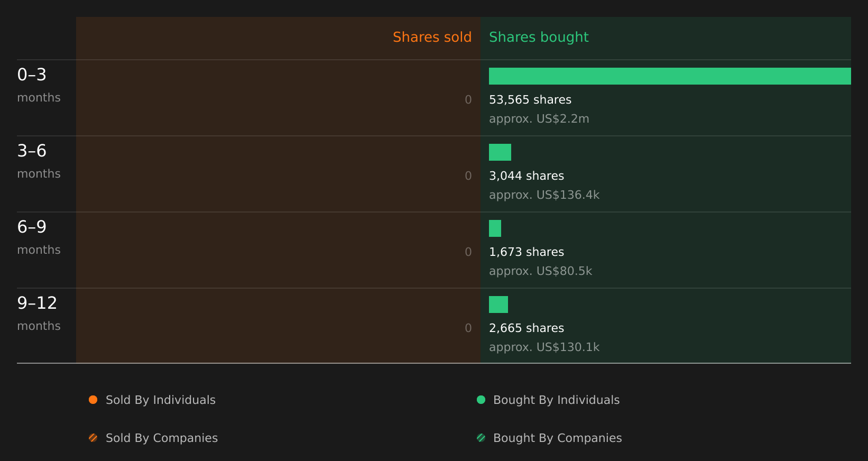868x461 pixels.
Task: Click the 0–3 months green bar
Action: click(670, 76)
